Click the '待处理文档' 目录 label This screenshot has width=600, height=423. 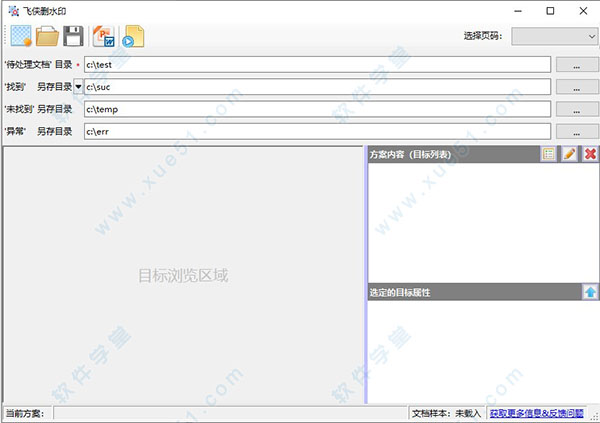pos(38,64)
